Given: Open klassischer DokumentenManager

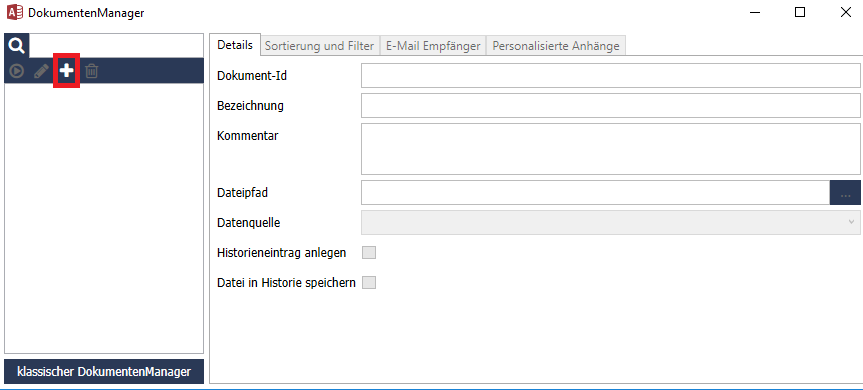Looking at the screenshot, I should click(x=104, y=371).
